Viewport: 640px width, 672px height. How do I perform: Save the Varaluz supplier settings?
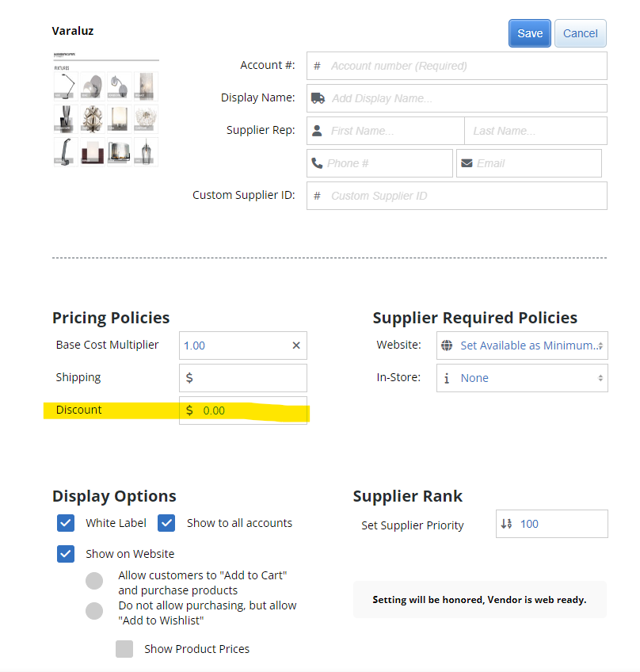click(529, 32)
